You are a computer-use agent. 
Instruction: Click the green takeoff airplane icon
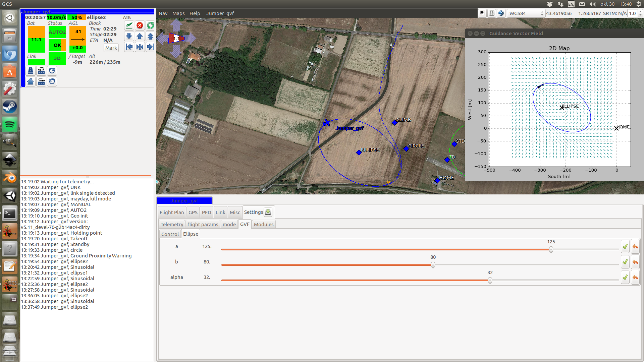coord(129,25)
